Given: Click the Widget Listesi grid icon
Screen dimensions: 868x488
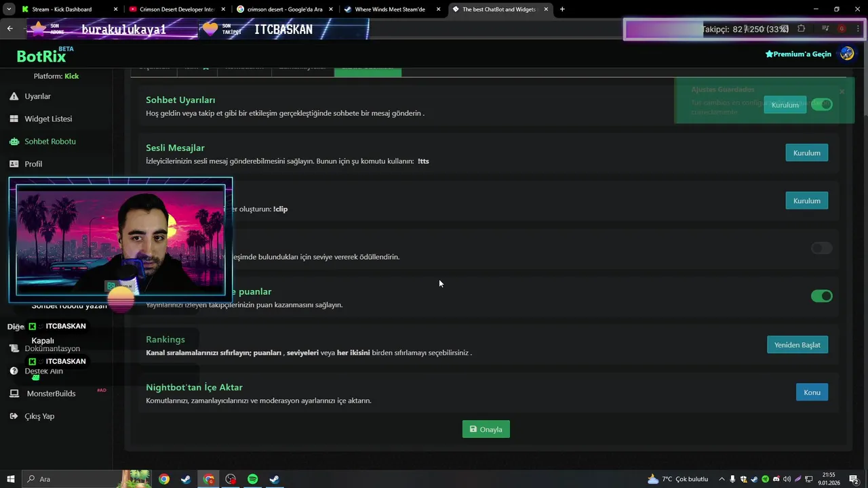Looking at the screenshot, I should tap(14, 119).
